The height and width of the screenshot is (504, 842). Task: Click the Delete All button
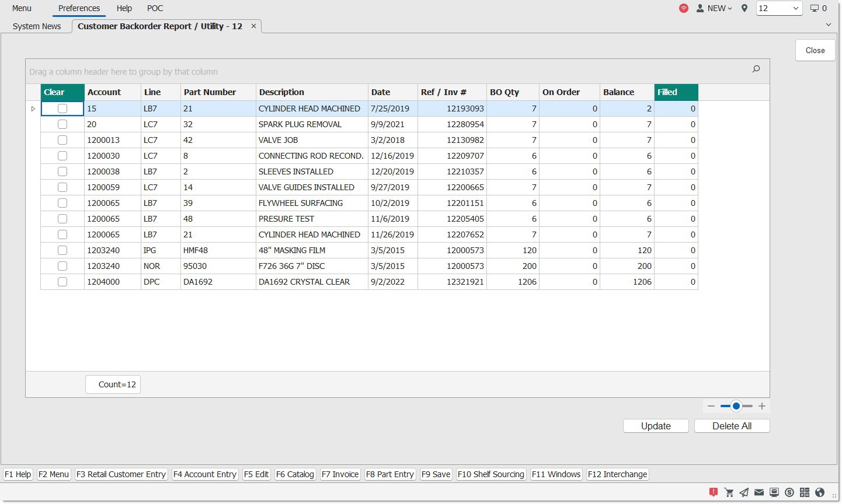(732, 426)
